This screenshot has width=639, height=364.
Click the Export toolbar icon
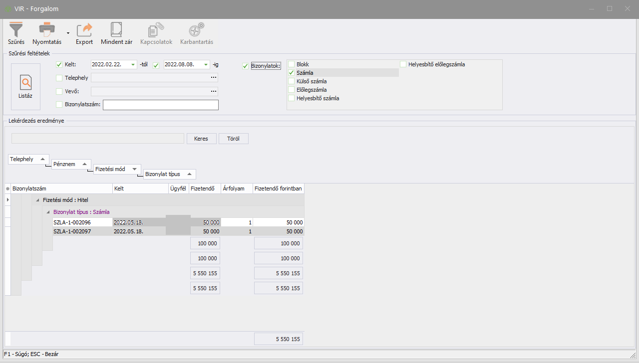click(x=84, y=30)
